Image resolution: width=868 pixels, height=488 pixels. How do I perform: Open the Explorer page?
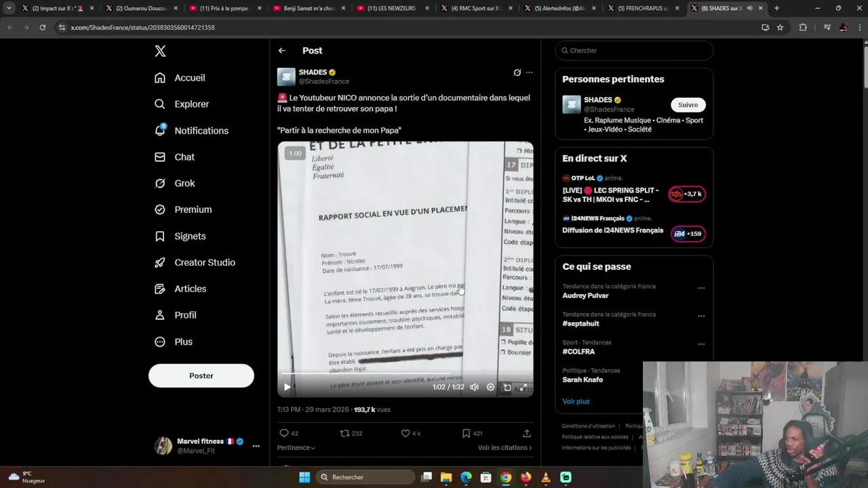point(182,104)
